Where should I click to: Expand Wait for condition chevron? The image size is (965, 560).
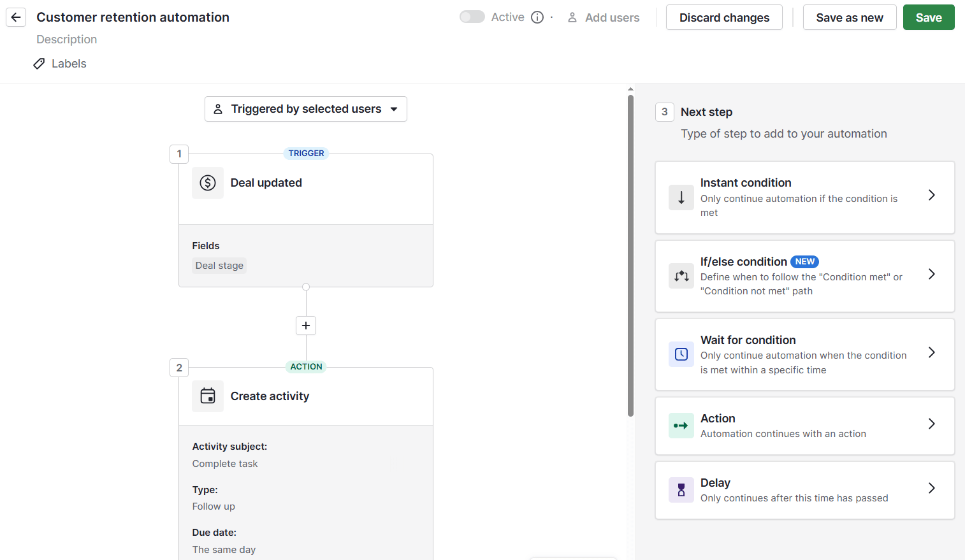click(x=932, y=352)
